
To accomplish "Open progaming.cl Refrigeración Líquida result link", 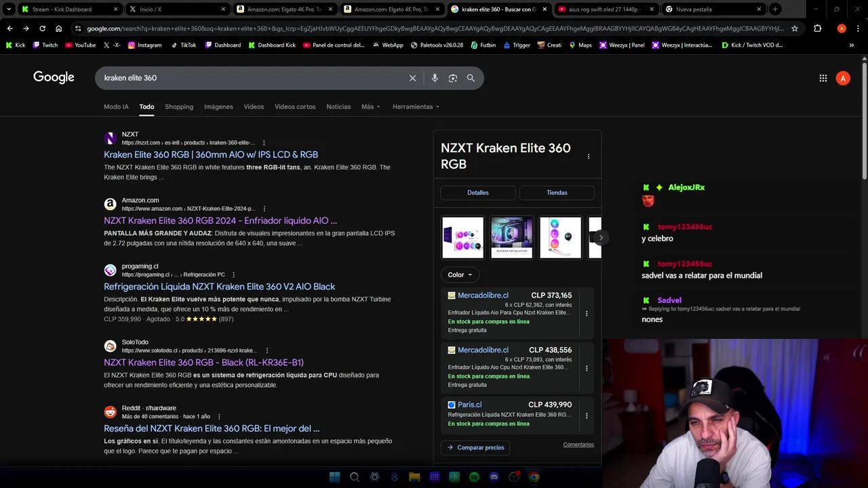I will [x=219, y=287].
